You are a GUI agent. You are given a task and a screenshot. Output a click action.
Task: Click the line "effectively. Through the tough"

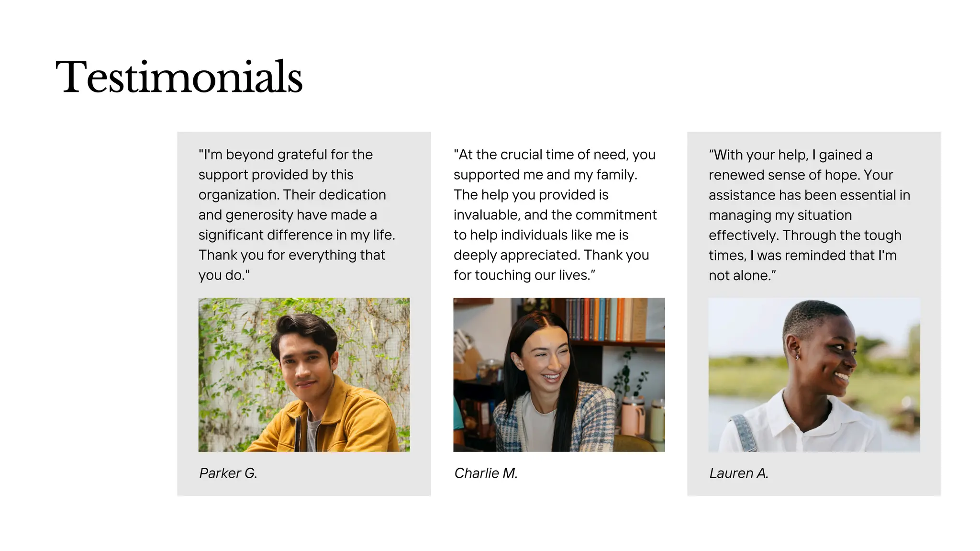click(x=805, y=236)
